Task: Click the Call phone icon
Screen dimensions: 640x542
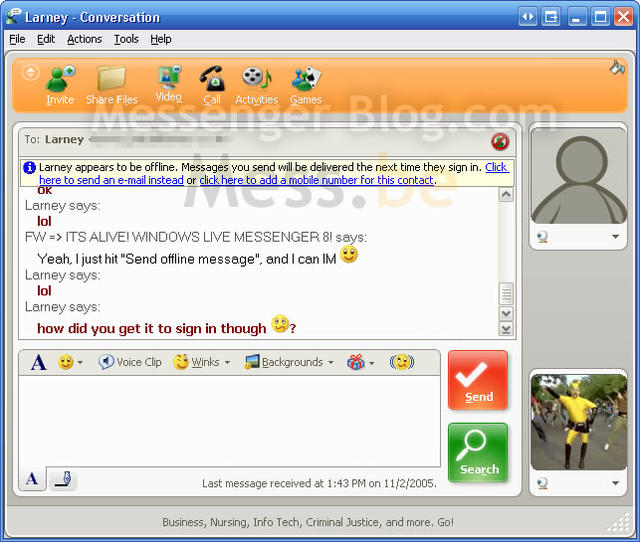Action: pos(211,83)
